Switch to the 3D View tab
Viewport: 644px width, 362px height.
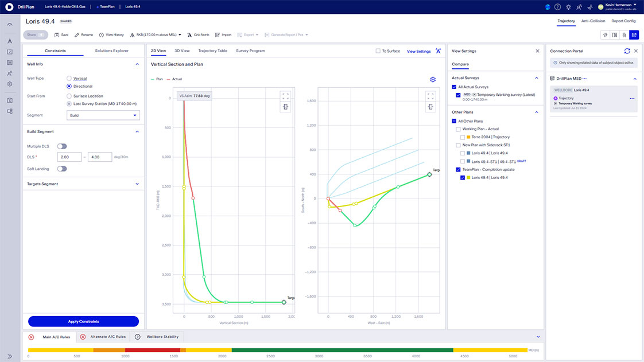click(x=182, y=51)
